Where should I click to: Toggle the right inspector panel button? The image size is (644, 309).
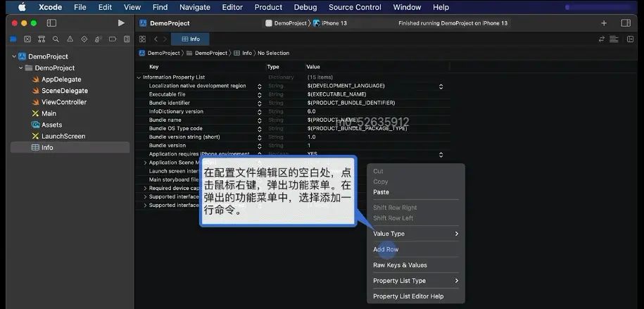(626, 23)
